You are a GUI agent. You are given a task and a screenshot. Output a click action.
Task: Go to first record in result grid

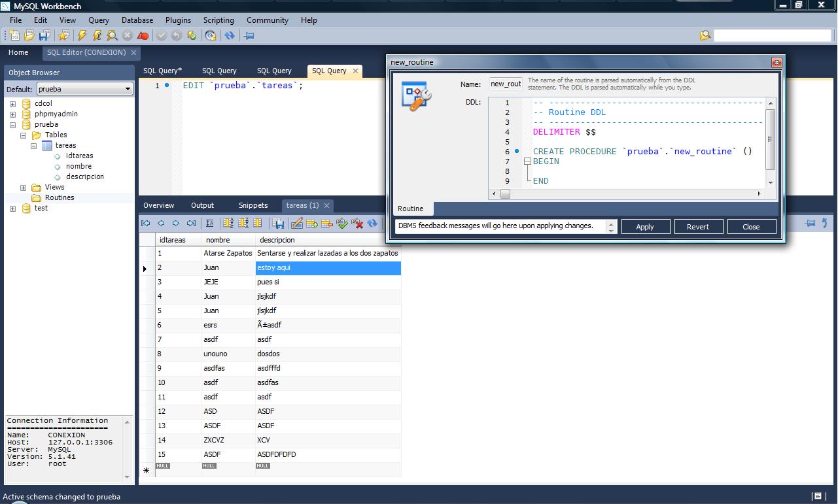[x=146, y=224]
